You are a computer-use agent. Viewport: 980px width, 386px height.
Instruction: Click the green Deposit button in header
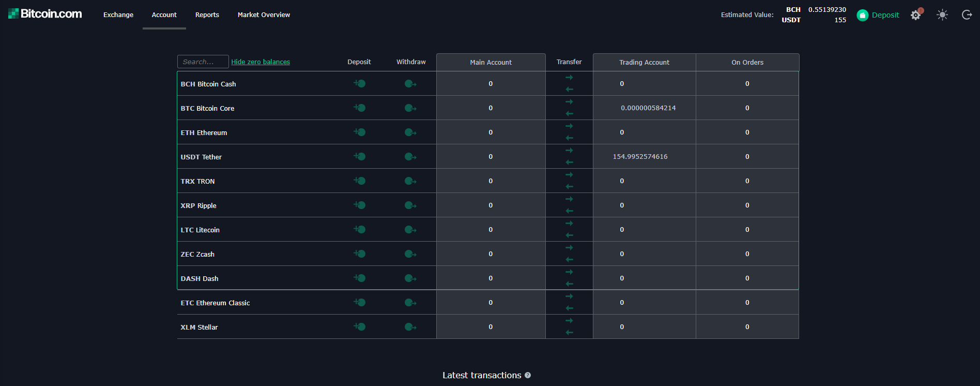[x=878, y=15]
